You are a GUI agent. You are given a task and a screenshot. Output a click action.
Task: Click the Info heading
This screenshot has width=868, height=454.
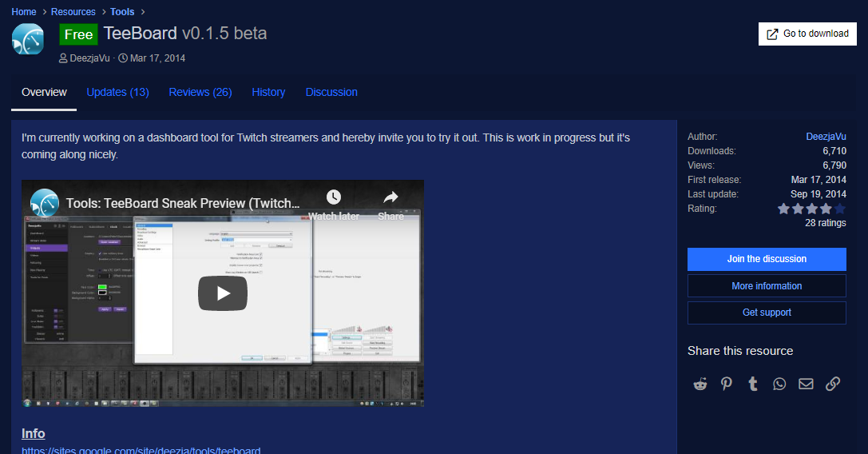(34, 433)
